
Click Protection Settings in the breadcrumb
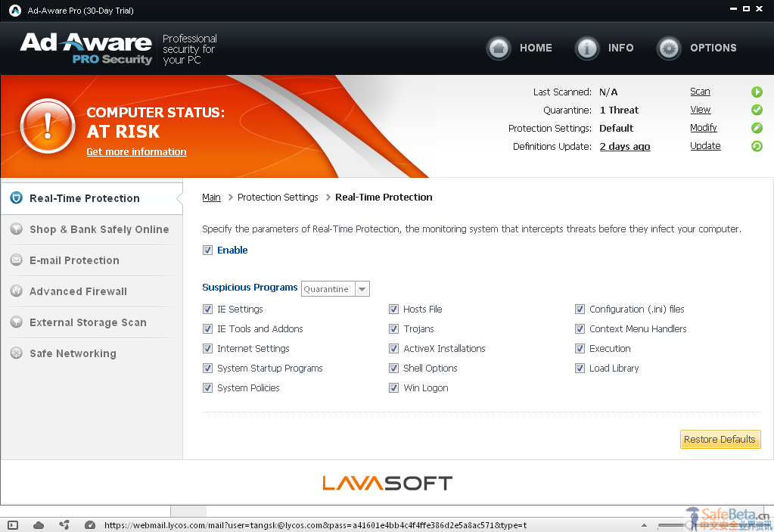tap(278, 198)
